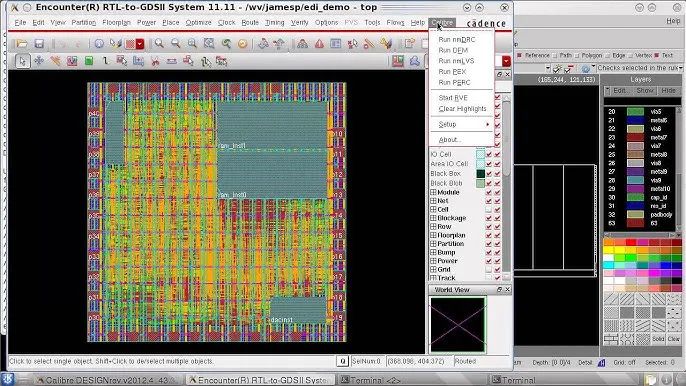Click the zoom in magnifier icon
Viewport: 686px width, 386px height.
pyautogui.click(x=159, y=43)
